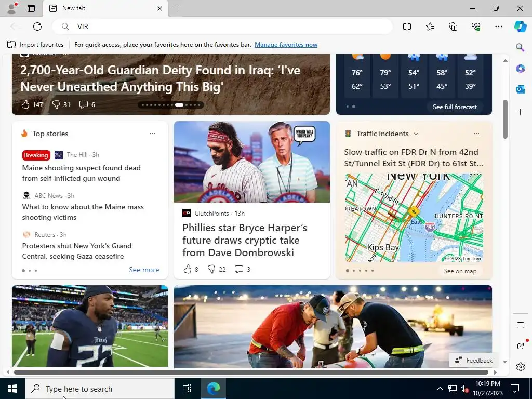Open the muted volume tray icon
This screenshot has width=532, height=399.
[464, 389]
